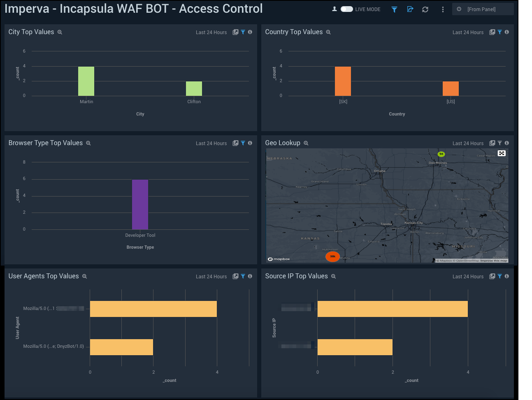Screen dimensions: 532x400
Task: Open the three-dot dashboard options menu
Action: click(443, 9)
